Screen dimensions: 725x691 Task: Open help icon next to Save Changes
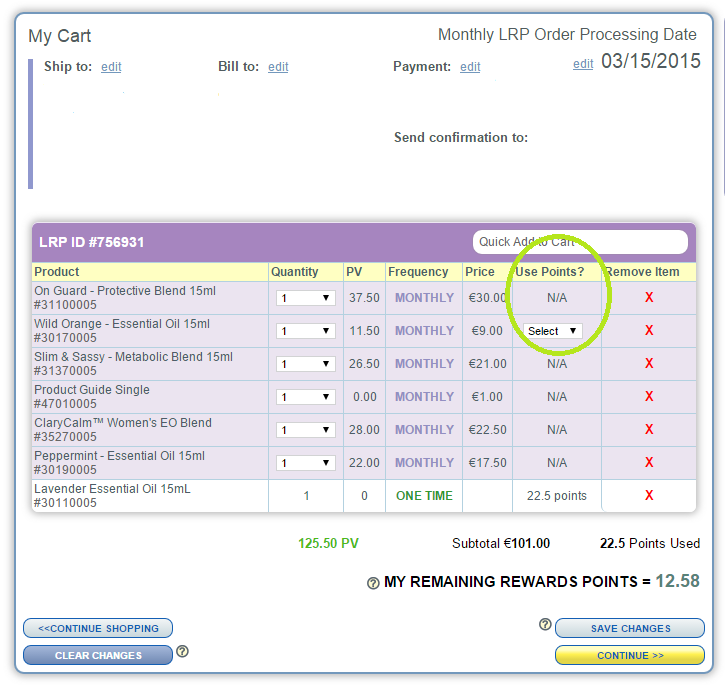[545, 624]
